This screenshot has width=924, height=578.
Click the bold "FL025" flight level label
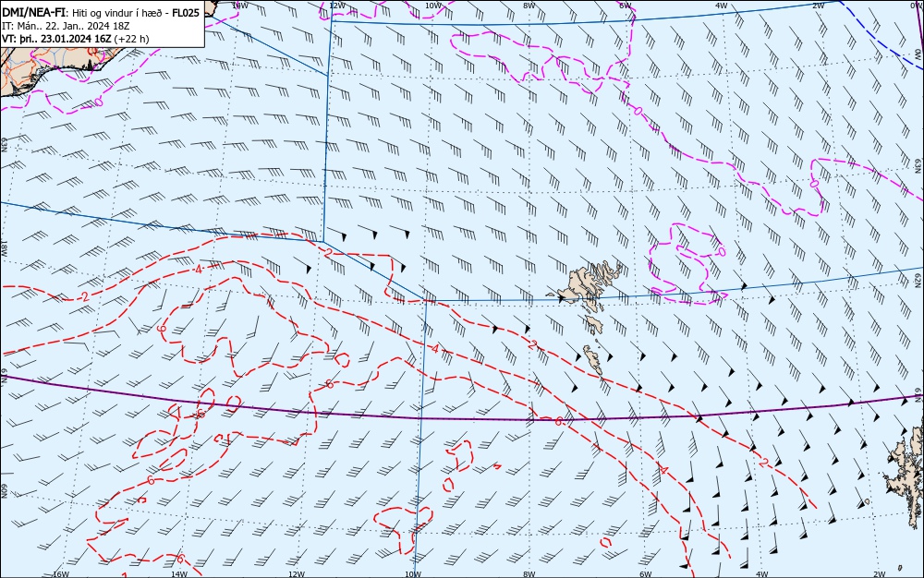185,12
